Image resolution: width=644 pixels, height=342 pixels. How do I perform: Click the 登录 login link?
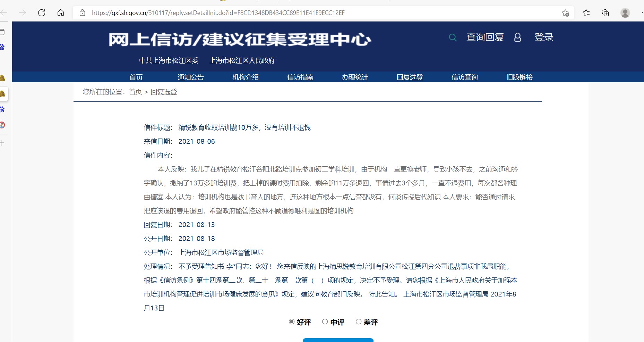tap(544, 37)
